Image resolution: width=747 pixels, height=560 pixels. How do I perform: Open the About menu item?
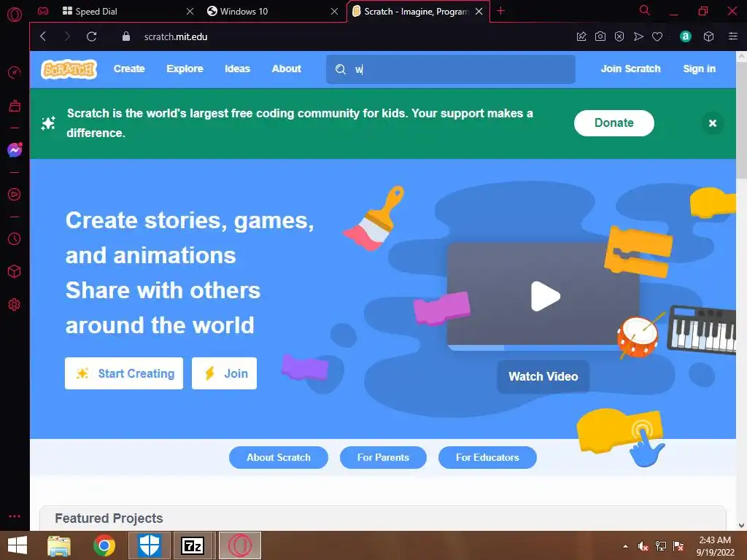coord(286,69)
